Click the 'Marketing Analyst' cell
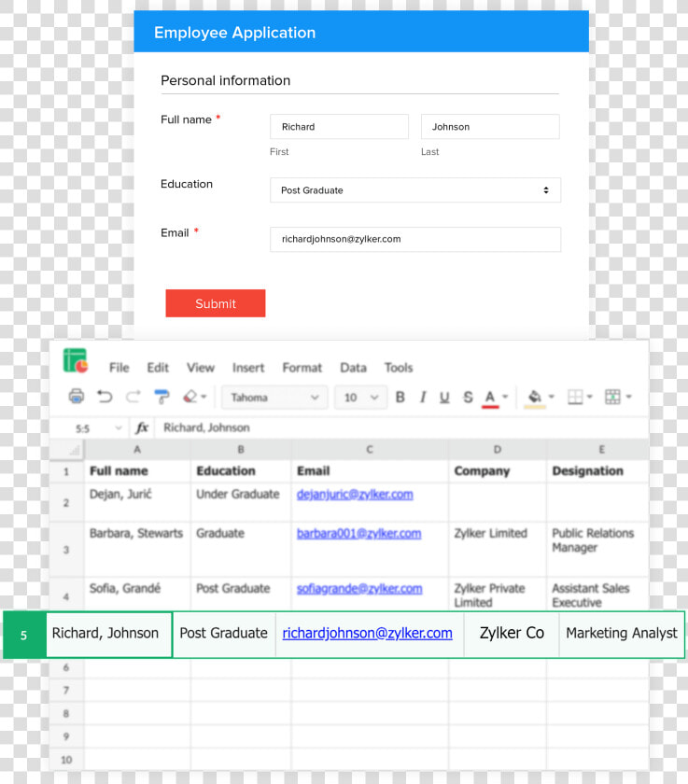Viewport: 688px width, 784px height. 622,634
